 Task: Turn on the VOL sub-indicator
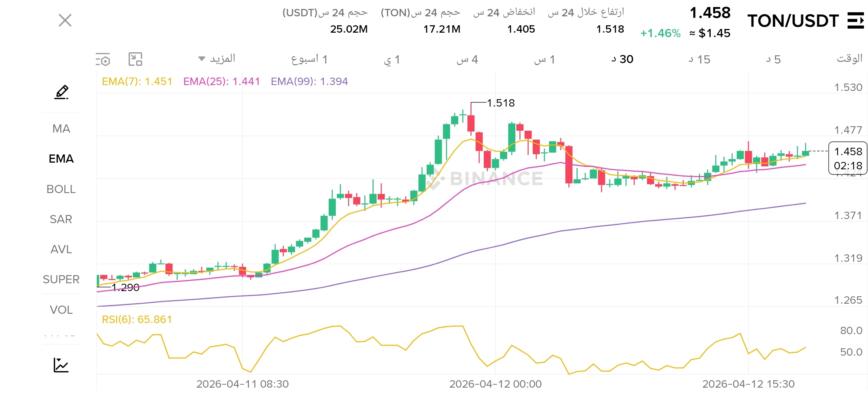(x=61, y=310)
